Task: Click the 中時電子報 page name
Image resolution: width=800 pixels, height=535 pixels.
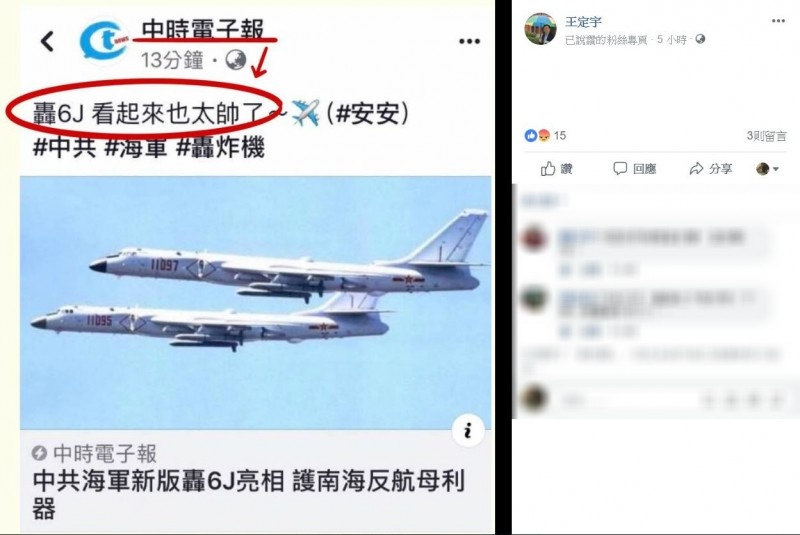Action: coord(203,30)
